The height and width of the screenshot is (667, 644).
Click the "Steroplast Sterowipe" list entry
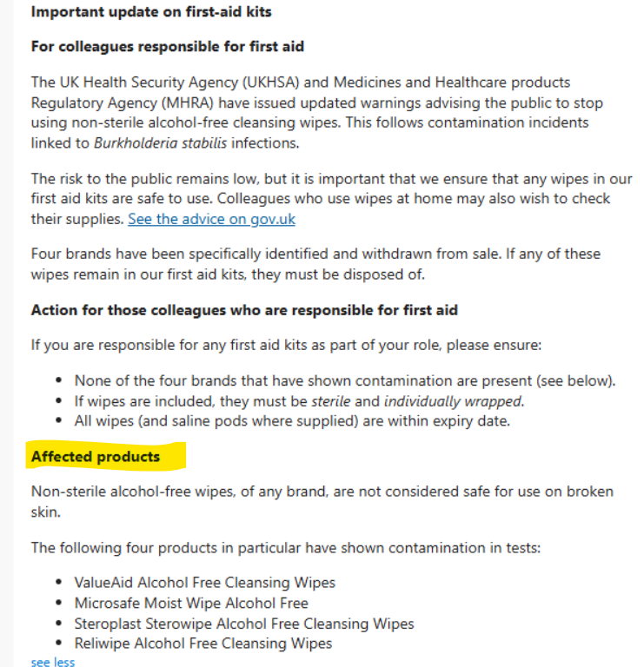[x=244, y=624]
